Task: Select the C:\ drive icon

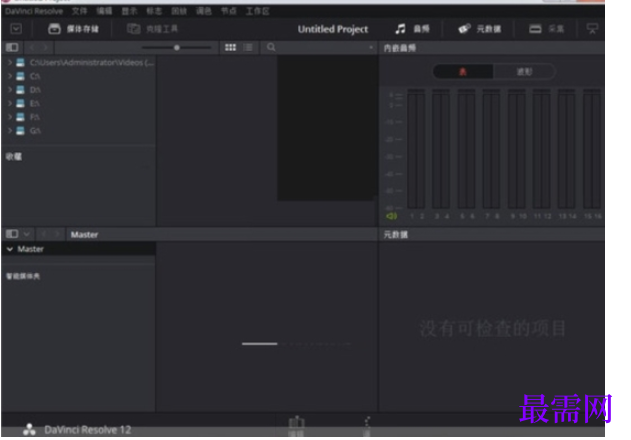Action: [x=20, y=76]
